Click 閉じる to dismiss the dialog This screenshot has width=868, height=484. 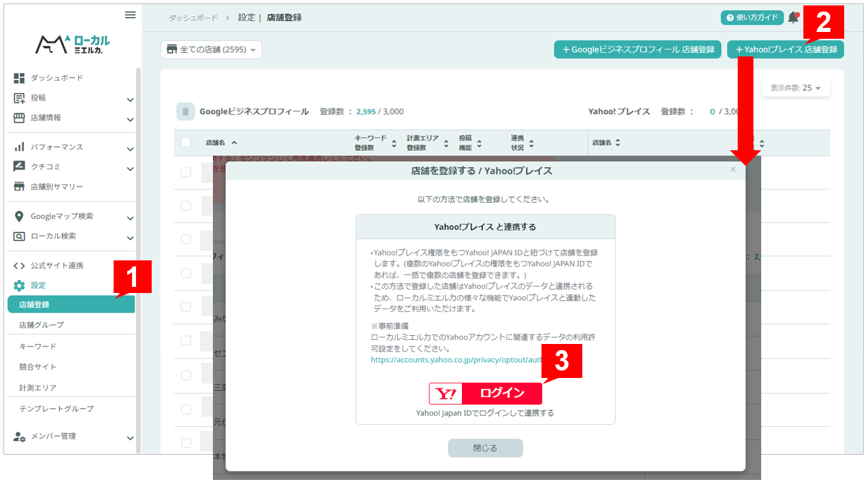(485, 448)
